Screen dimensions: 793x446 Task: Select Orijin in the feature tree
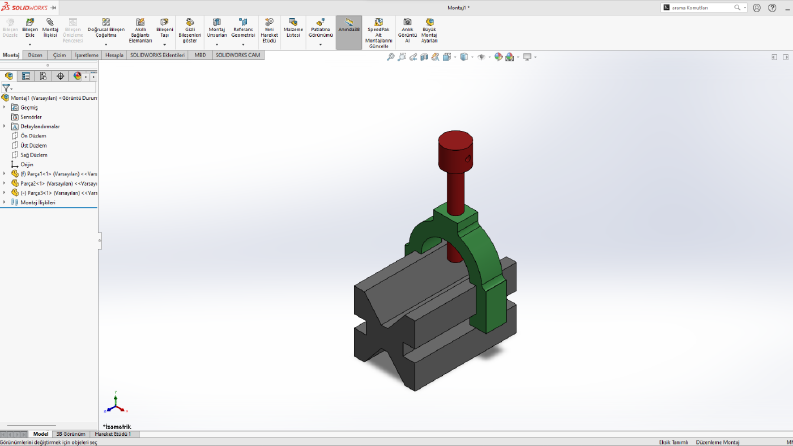(26, 164)
